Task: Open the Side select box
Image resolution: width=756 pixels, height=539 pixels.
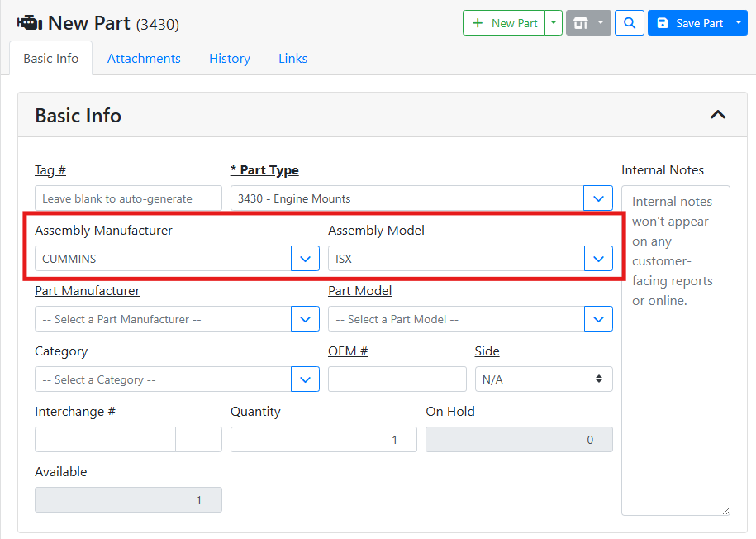Action: (543, 379)
